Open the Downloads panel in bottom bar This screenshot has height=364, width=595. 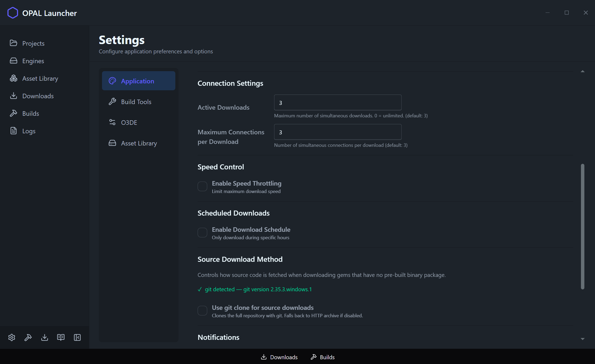click(279, 357)
